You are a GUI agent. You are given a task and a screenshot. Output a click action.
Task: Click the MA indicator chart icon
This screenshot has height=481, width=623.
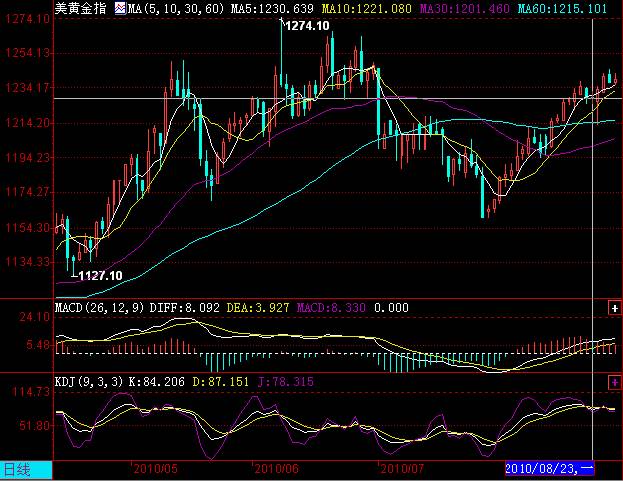pos(120,8)
